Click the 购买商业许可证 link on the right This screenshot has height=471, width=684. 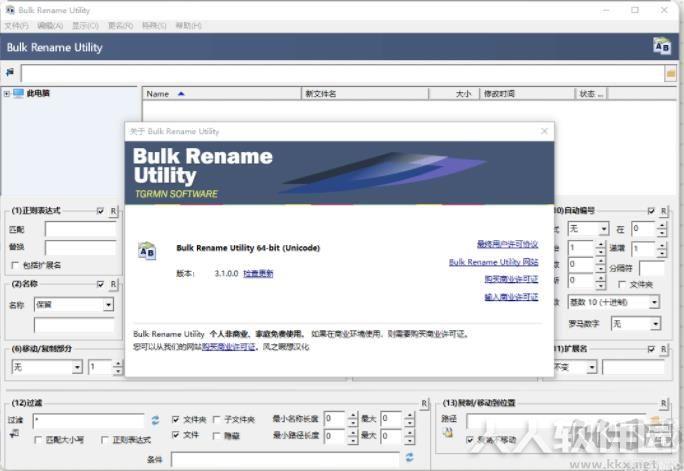click(x=511, y=279)
